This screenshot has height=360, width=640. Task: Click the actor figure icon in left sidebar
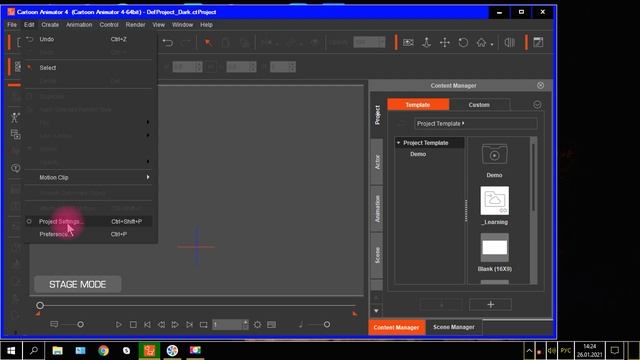[x=15, y=118]
